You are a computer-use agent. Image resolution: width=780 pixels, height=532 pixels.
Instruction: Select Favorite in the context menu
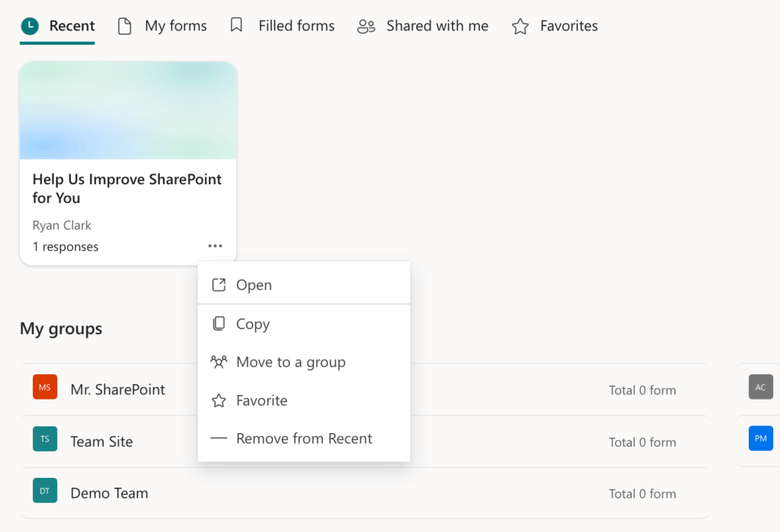304,400
